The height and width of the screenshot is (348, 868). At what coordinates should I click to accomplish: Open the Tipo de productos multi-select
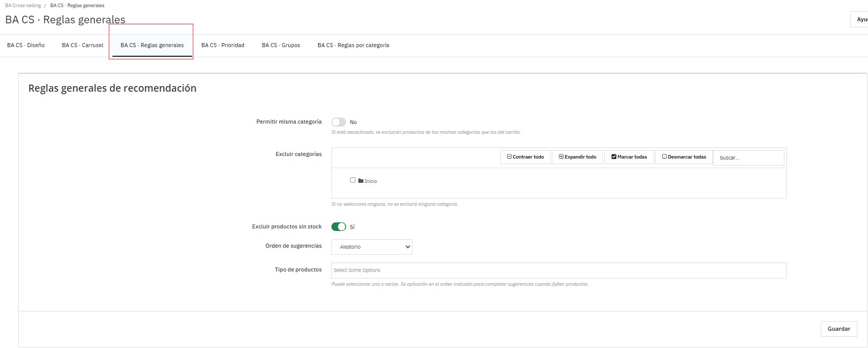(x=558, y=270)
